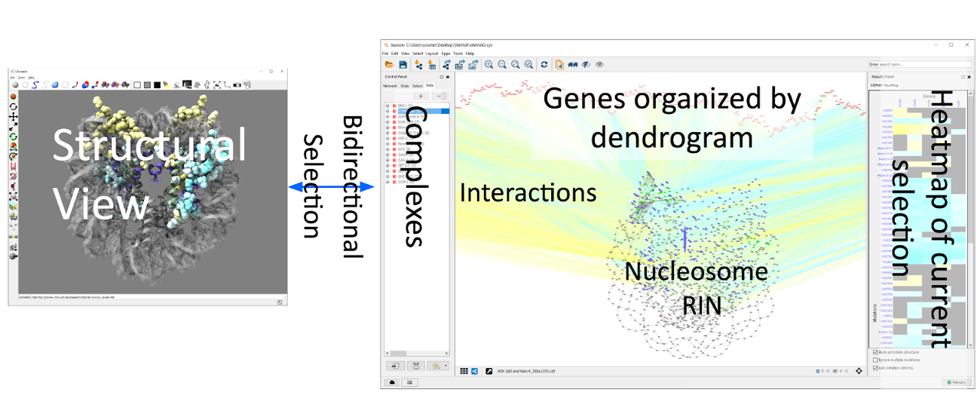This screenshot has height=405, width=980.
Task: Toggle the Auto-annotate structure checkbox
Action: [x=875, y=352]
